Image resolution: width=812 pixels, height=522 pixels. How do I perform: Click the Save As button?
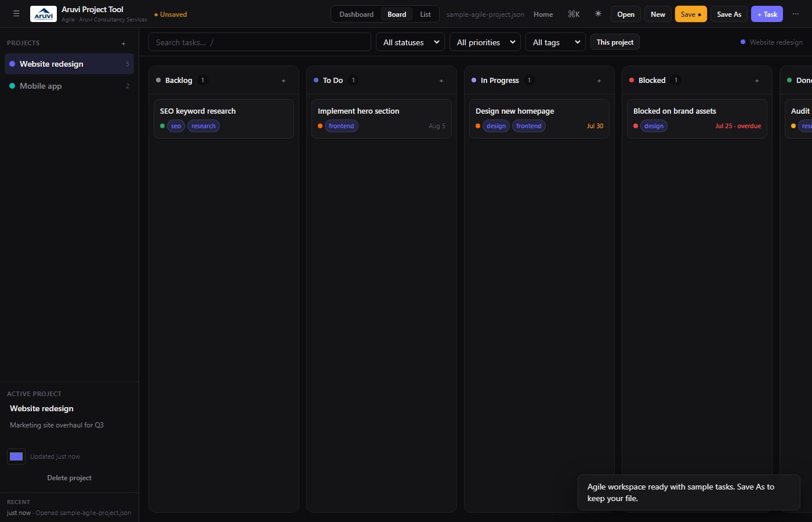(729, 14)
